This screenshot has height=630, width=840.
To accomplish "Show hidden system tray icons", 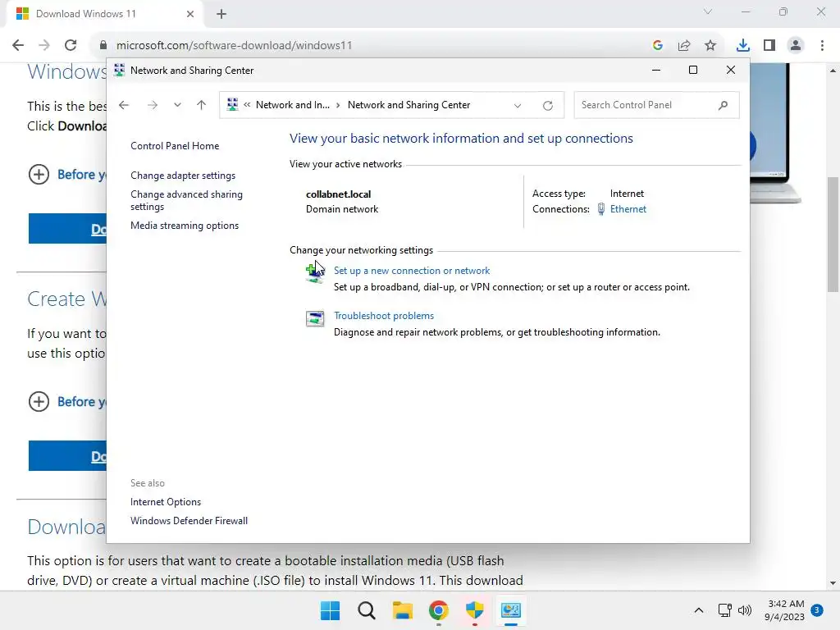I will [x=699, y=610].
